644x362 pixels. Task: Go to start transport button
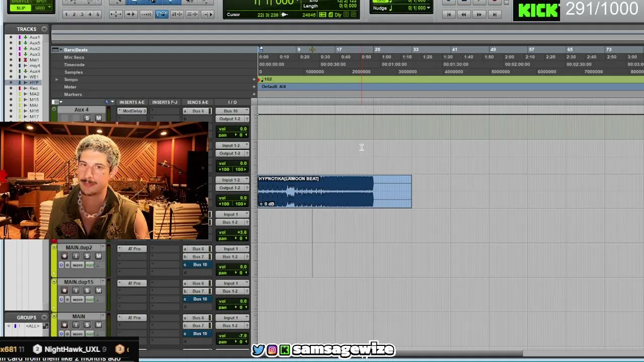pyautogui.click(x=449, y=14)
